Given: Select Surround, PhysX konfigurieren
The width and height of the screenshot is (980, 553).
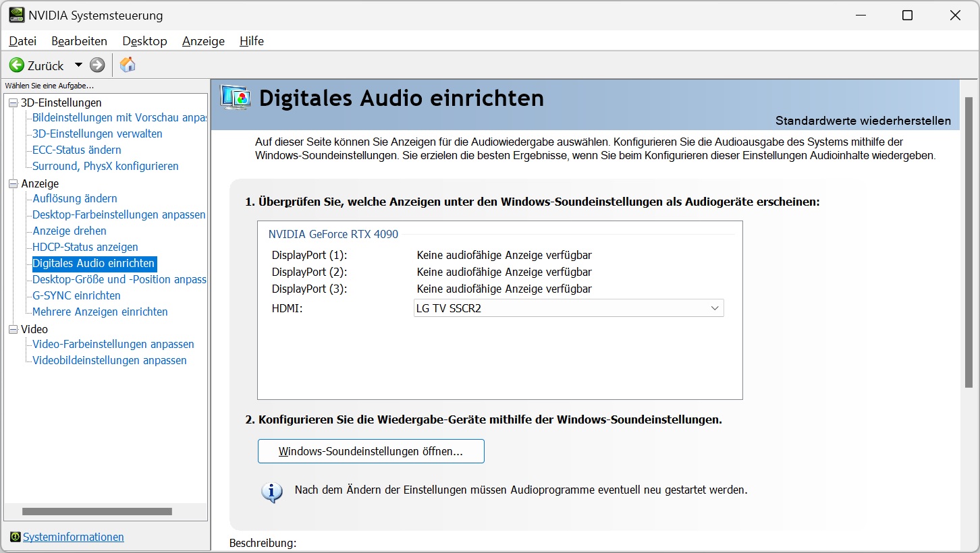Looking at the screenshot, I should click(105, 166).
